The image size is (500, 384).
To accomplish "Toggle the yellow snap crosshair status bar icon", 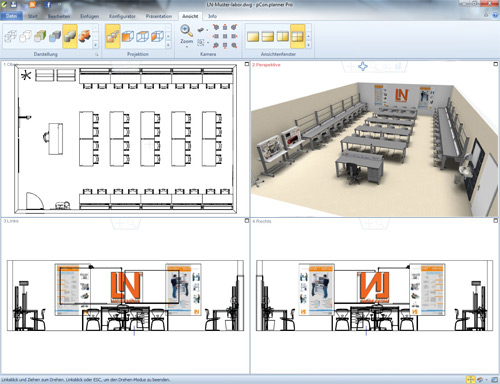I will [x=470, y=380].
